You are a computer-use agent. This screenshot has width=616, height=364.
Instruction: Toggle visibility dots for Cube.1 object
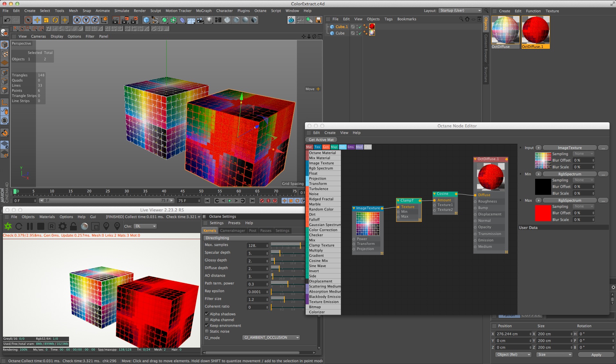(x=357, y=27)
